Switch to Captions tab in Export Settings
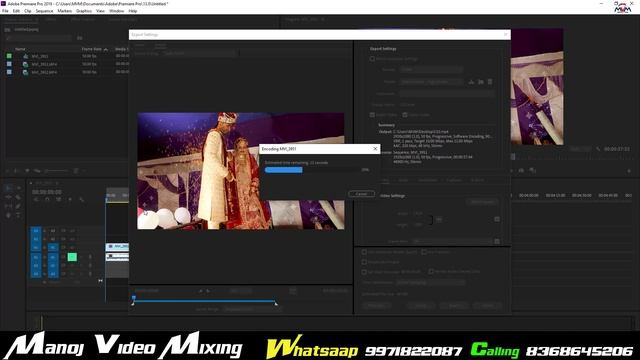The height and width of the screenshot is (360, 640). pos(453,180)
